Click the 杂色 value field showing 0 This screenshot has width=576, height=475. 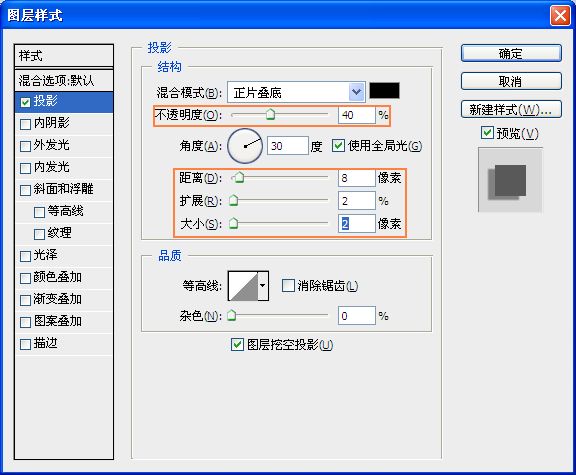coord(357,316)
